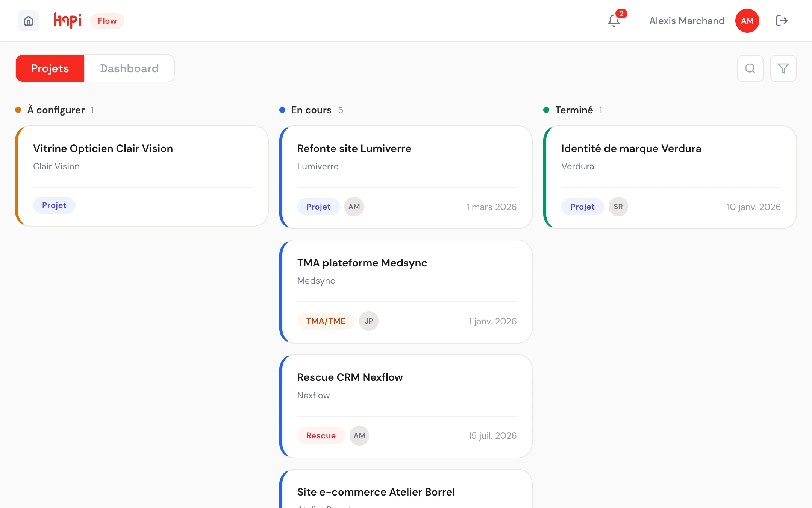Switch to the Dashboard tab
Viewport: 812px width, 508px height.
[x=129, y=68]
